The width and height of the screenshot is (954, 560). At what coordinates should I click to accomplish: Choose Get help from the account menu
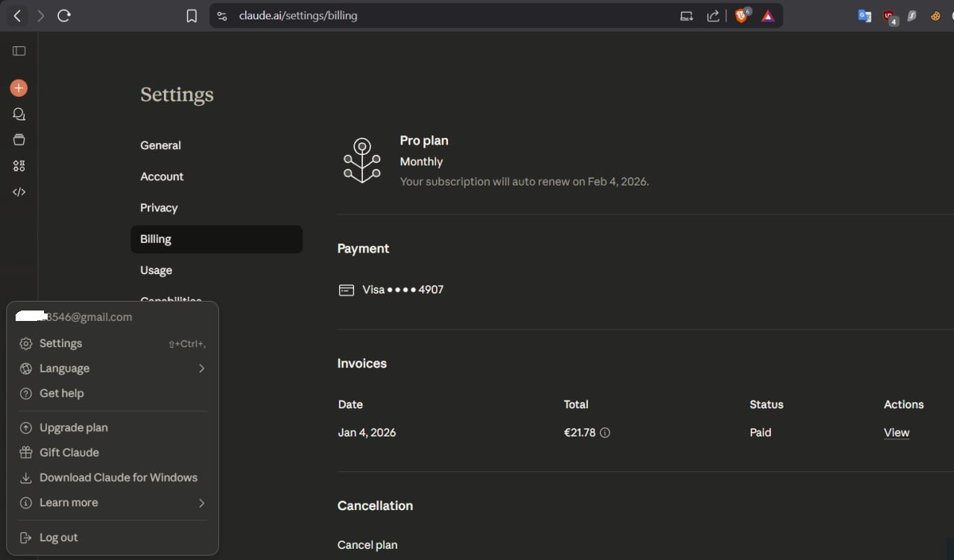tap(113, 393)
